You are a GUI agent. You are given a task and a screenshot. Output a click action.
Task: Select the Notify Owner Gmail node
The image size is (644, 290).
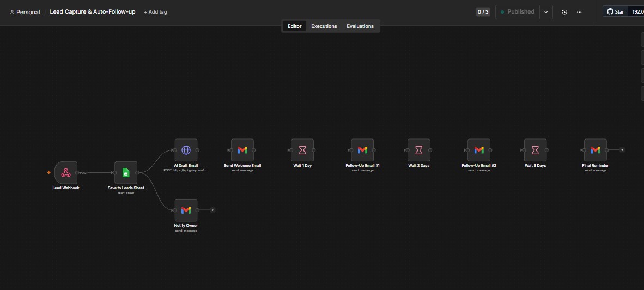tap(186, 210)
